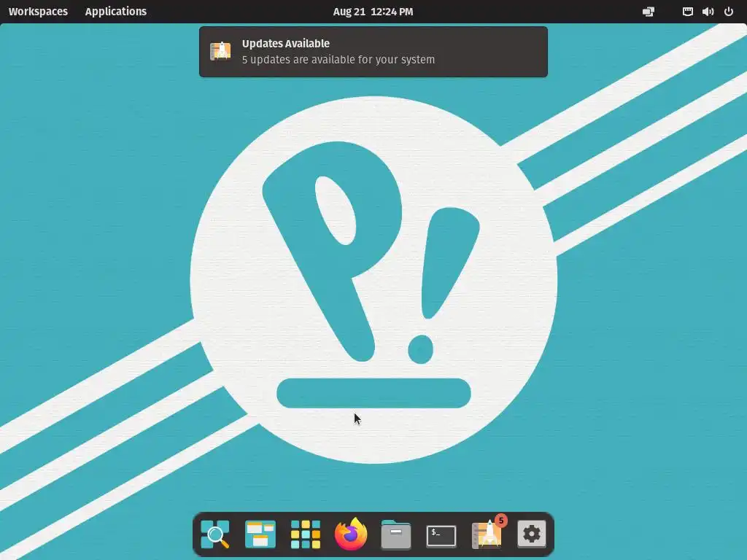Image resolution: width=747 pixels, height=560 pixels.
Task: Open the applications grid from the dock
Action: point(306,534)
